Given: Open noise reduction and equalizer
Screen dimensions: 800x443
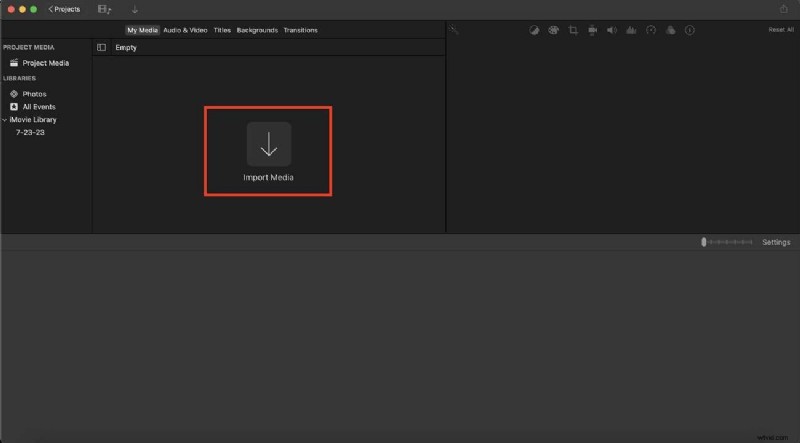Looking at the screenshot, I should point(631,30).
